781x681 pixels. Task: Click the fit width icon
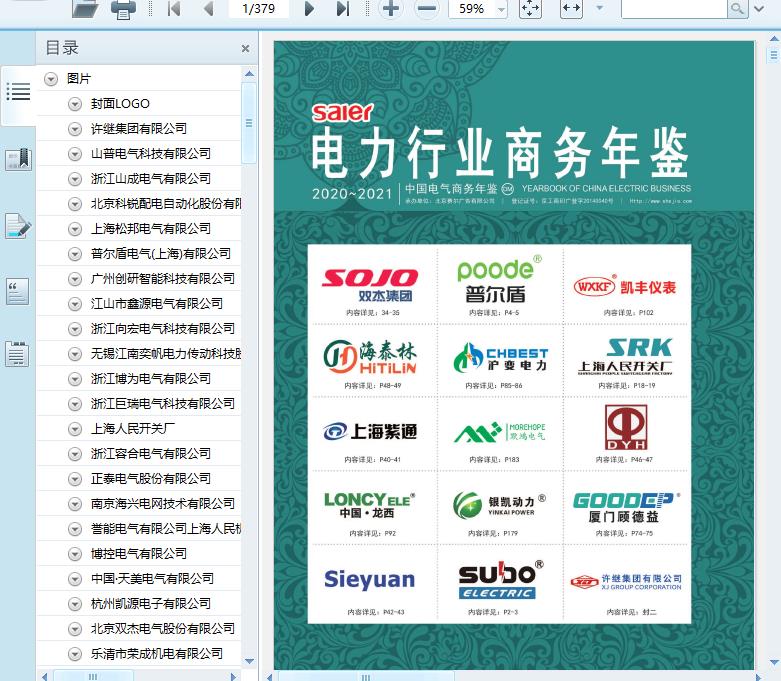[571, 8]
